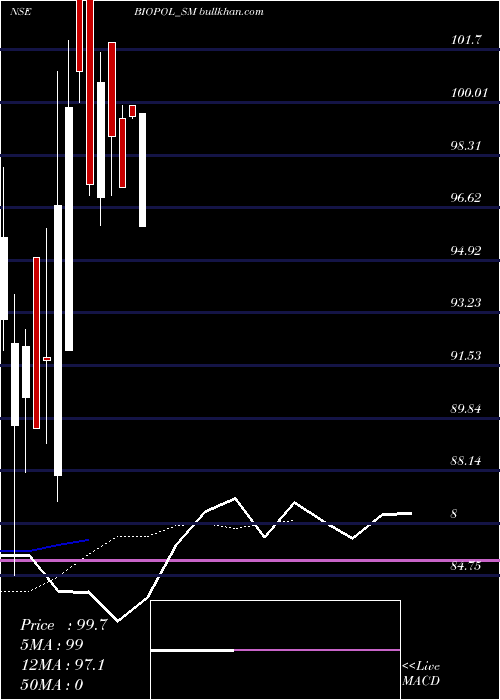Click the BIOPOL_SM bullkhan.com title text

(199, 12)
